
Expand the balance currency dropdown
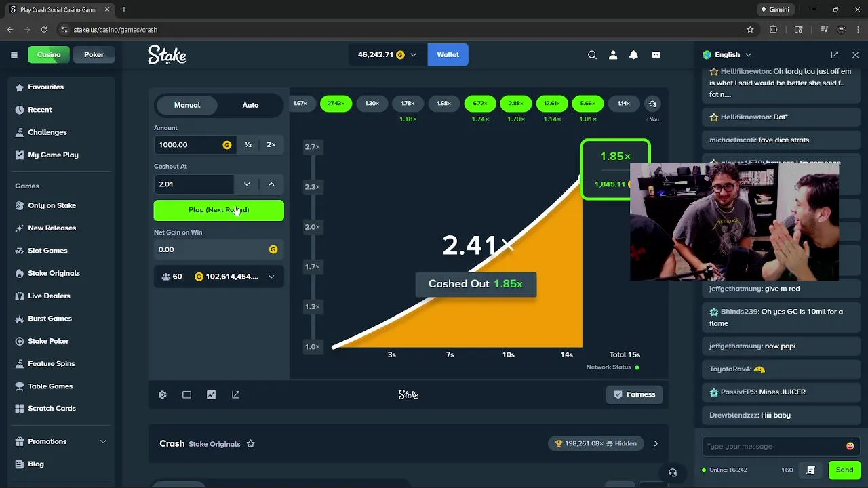click(x=413, y=55)
